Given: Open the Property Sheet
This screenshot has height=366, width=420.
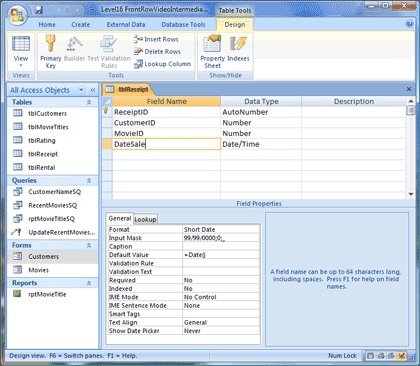Looking at the screenshot, I should coord(212,52).
